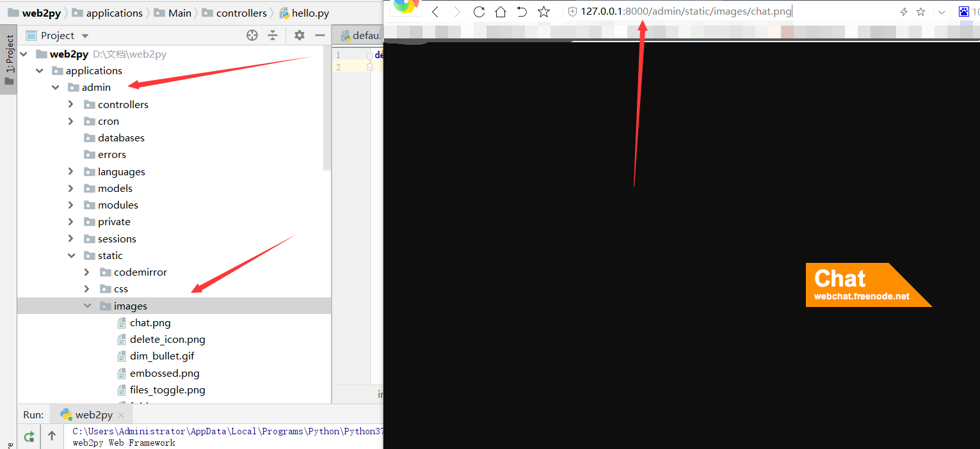980x449 pixels.
Task: Click the undo/restore arrow in browser toolbar
Action: (x=522, y=12)
